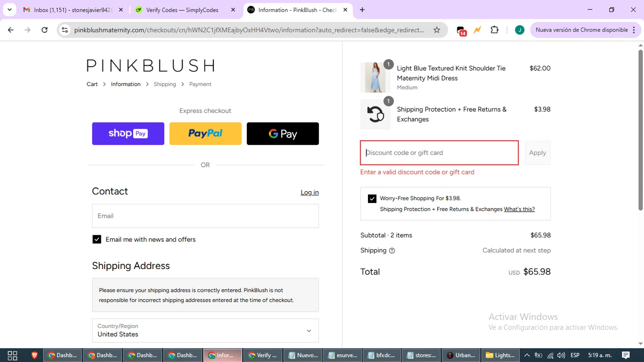
Task: Click the blue maternity dress thumbnail
Action: coord(375,77)
